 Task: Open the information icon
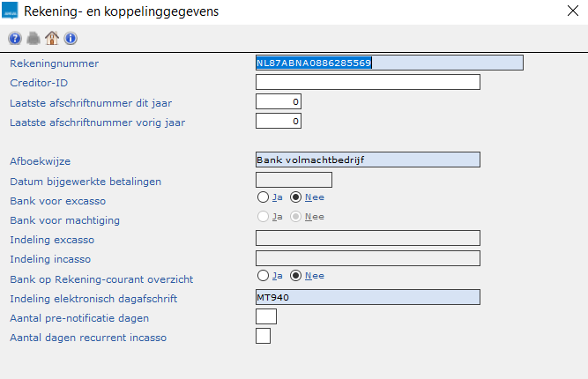(x=70, y=38)
